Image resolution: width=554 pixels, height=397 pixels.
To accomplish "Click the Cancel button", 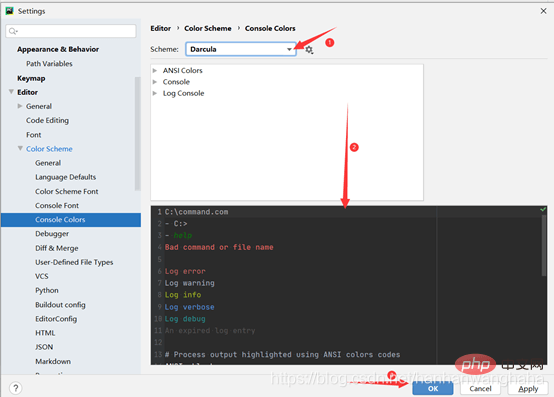I will [x=480, y=389].
